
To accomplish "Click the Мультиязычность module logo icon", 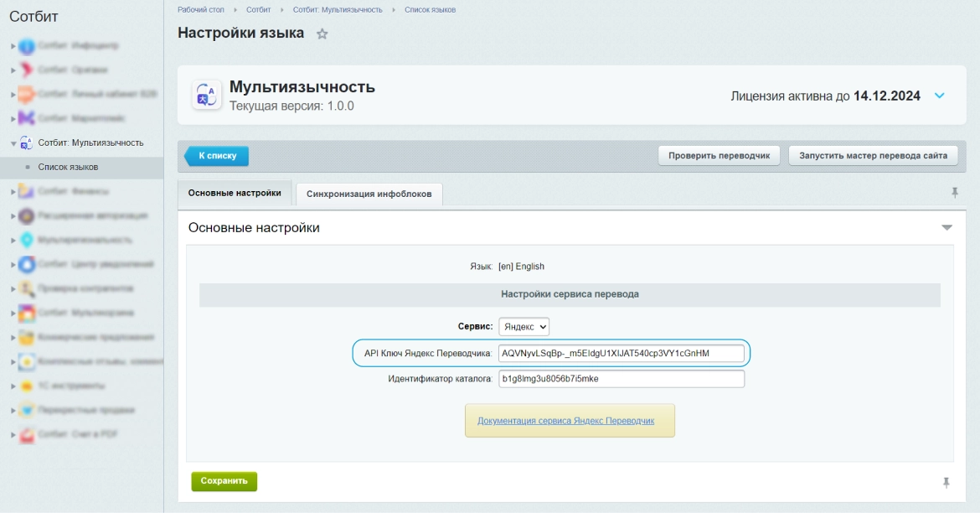I will coord(206,95).
